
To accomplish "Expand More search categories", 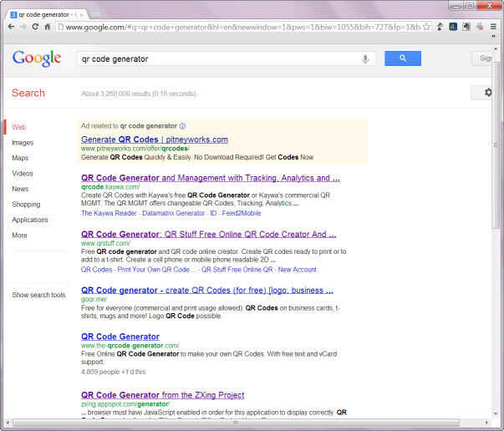I will click(x=19, y=236).
